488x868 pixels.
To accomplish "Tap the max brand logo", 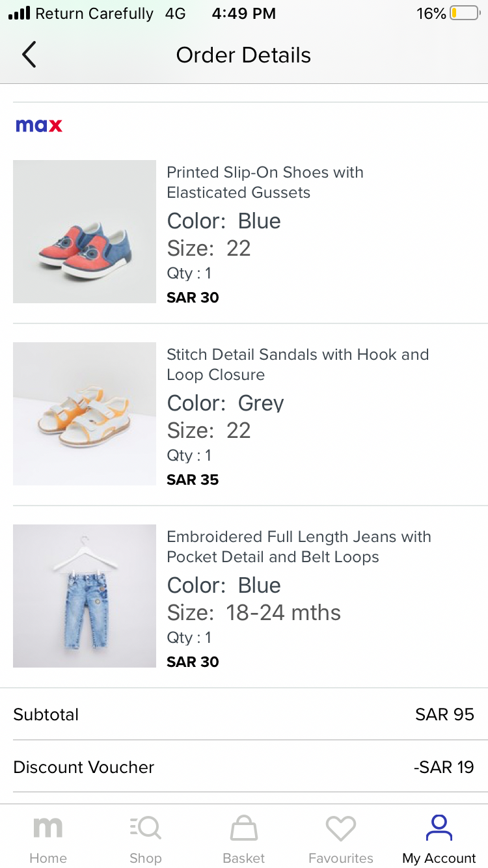I will (39, 126).
